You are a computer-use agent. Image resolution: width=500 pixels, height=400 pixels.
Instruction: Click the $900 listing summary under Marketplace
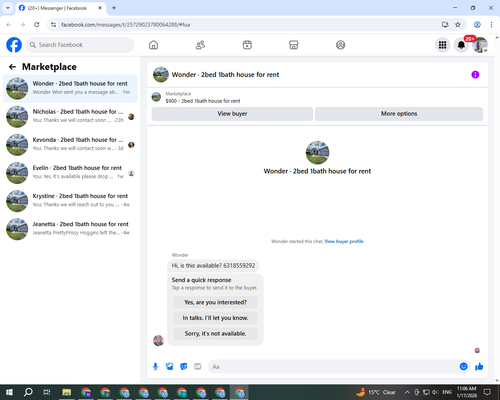point(203,101)
